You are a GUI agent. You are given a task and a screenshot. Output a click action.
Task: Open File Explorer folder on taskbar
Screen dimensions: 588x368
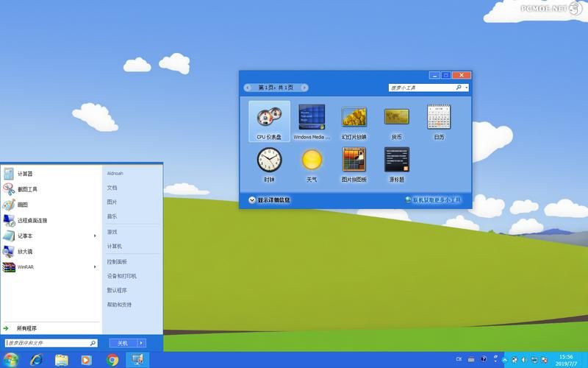point(62,360)
